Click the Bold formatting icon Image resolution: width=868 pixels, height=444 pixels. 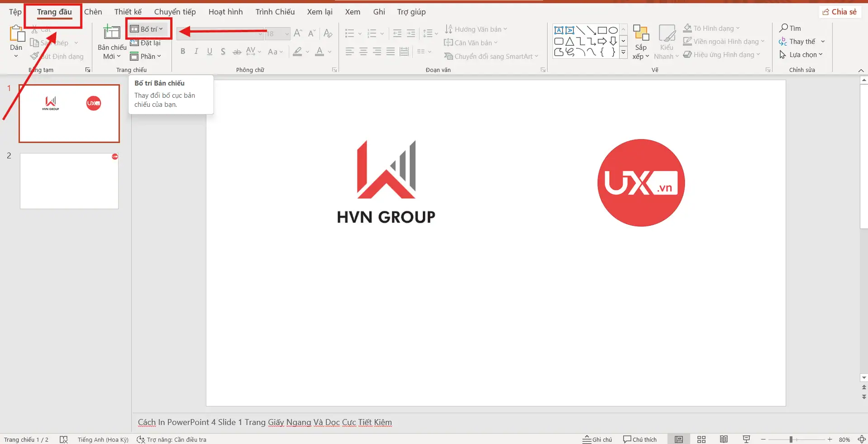(183, 52)
